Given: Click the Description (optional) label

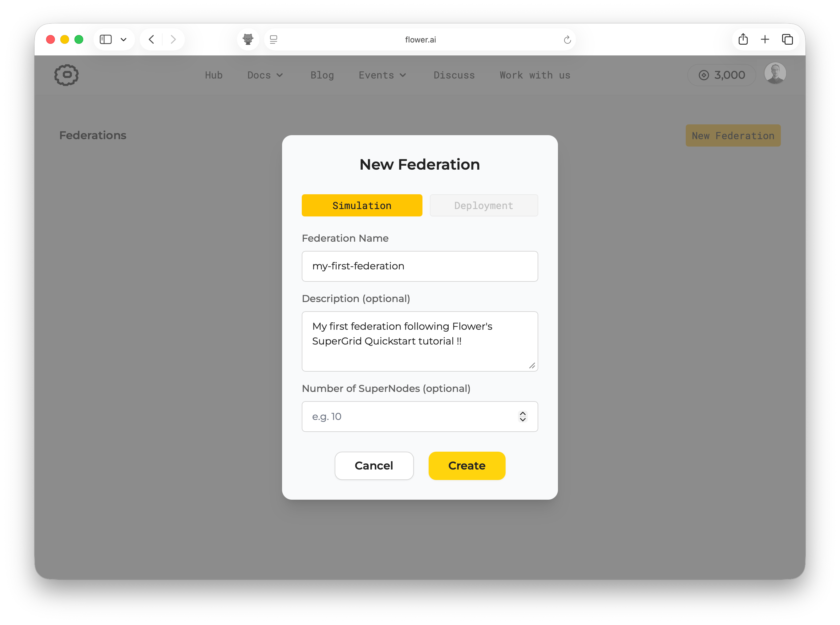Looking at the screenshot, I should pos(356,299).
